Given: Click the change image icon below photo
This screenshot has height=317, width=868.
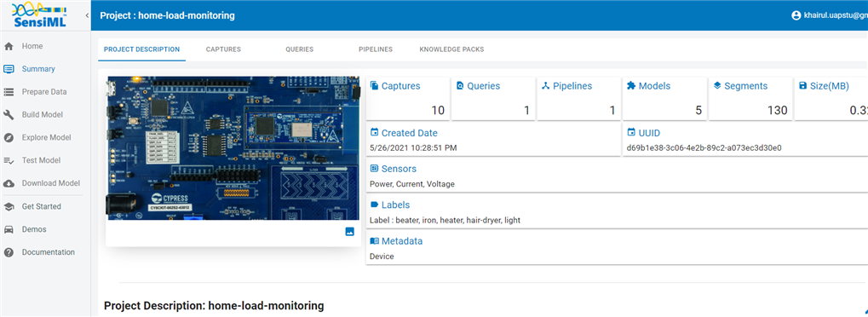Looking at the screenshot, I should point(349,232).
